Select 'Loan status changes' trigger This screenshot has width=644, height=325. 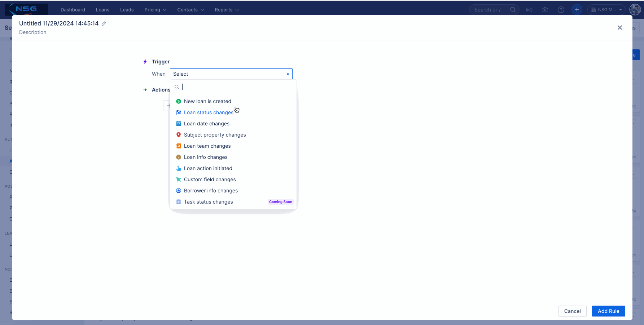coord(233,112)
